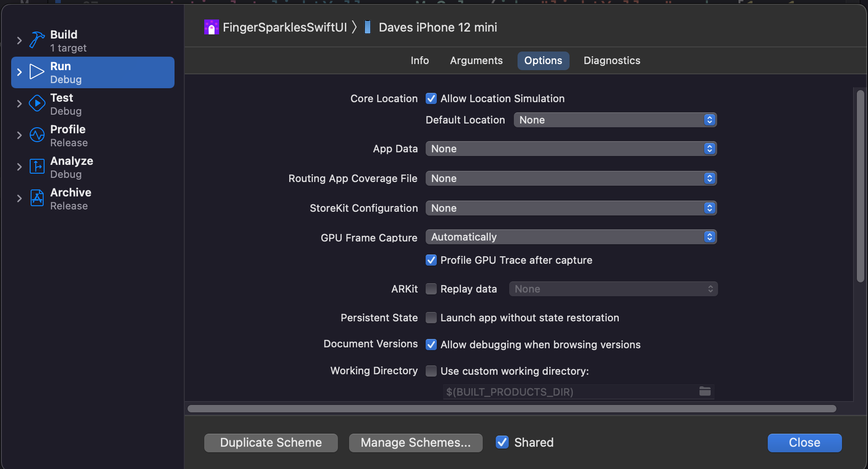
Task: Open the Diagnostics tab
Action: point(611,61)
